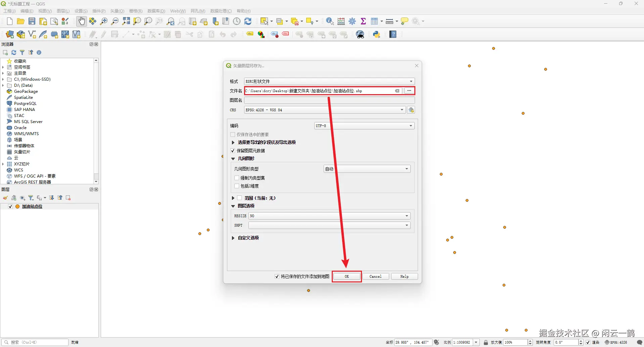Pan map to selection icon

pyautogui.click(x=93, y=22)
